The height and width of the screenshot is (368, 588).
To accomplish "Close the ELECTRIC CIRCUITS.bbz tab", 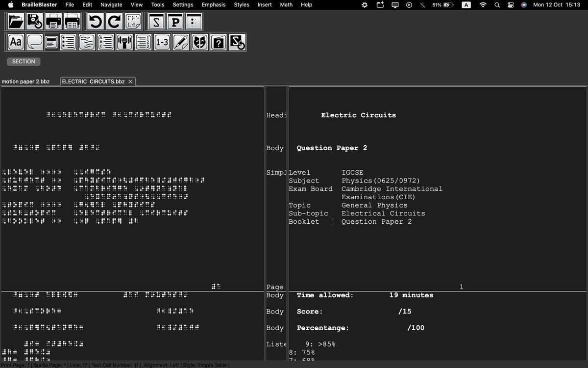I will tap(130, 81).
